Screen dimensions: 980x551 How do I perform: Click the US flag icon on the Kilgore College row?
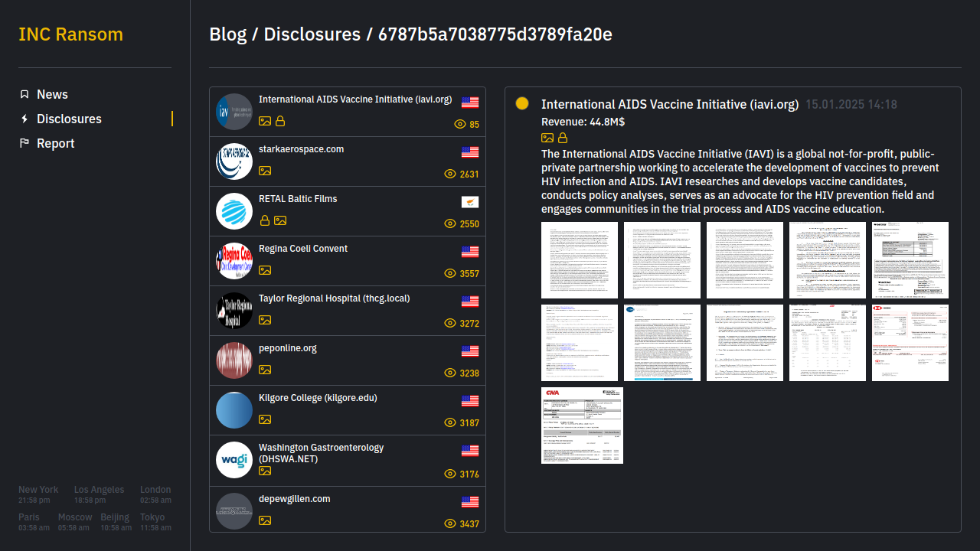click(x=470, y=401)
